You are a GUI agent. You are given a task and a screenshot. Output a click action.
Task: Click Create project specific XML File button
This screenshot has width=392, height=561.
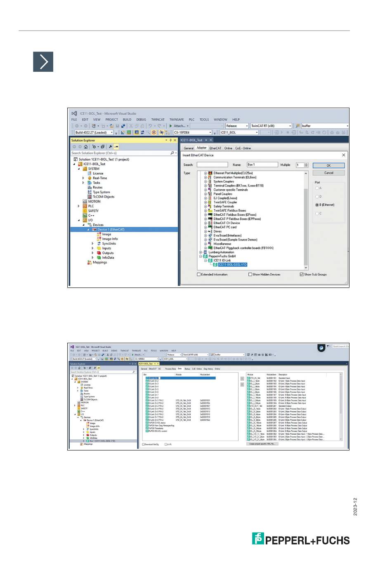click(x=262, y=444)
